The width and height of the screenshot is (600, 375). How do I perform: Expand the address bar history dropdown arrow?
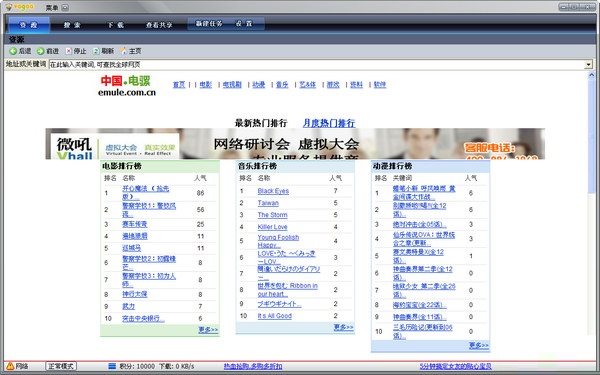click(x=589, y=64)
